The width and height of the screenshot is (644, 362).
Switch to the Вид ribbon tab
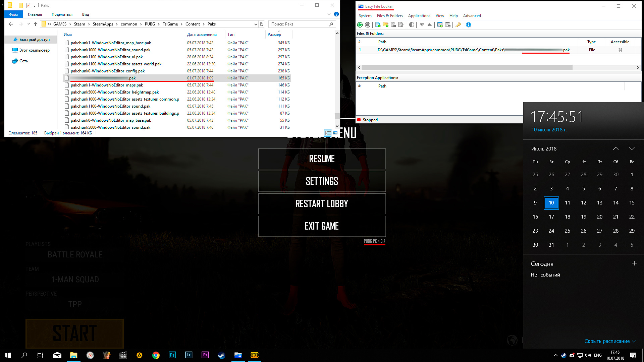tap(86, 14)
